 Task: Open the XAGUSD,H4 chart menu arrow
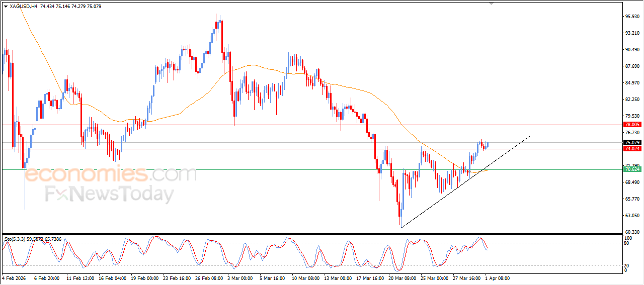pyautogui.click(x=6, y=7)
